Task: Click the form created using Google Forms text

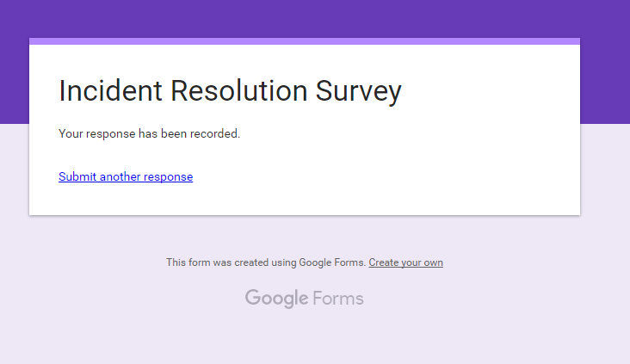Action: coord(266,262)
